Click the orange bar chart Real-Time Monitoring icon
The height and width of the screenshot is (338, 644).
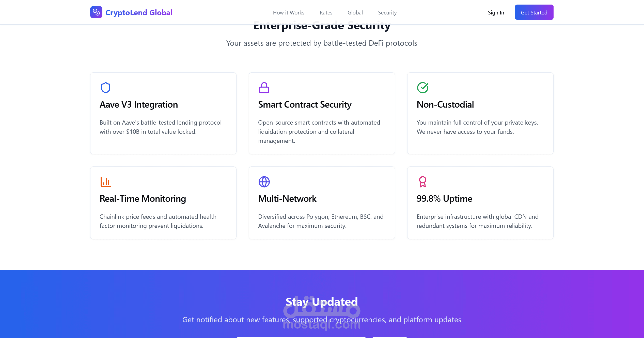pyautogui.click(x=106, y=182)
